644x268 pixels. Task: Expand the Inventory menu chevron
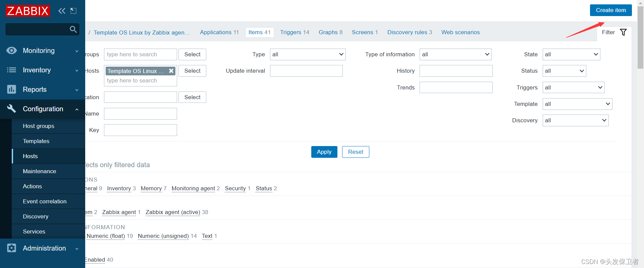[x=77, y=71]
